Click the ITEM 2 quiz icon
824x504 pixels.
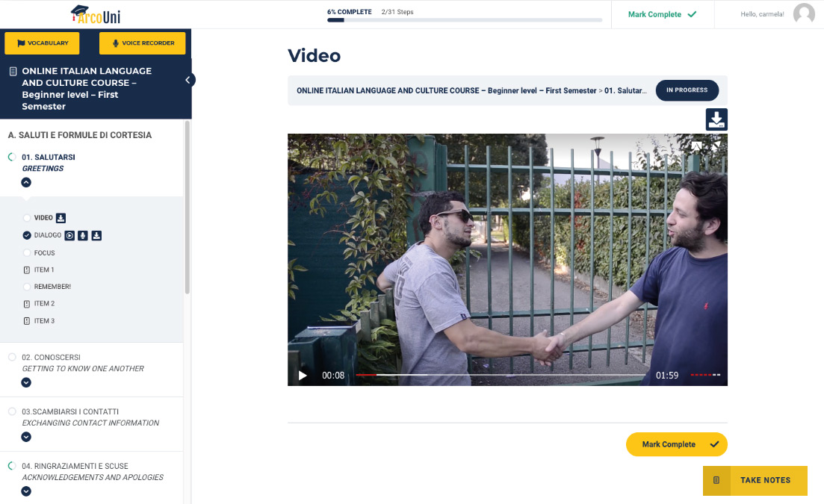coord(27,304)
